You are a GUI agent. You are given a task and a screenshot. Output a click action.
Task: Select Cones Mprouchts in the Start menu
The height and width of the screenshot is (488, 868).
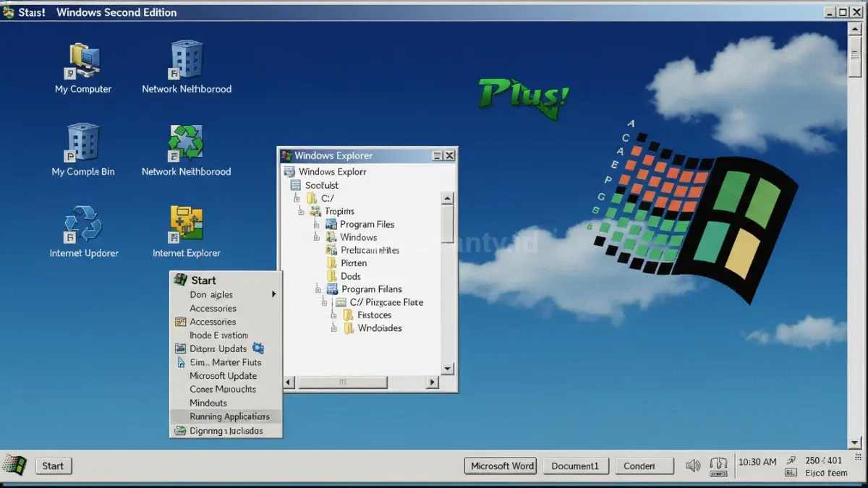pyautogui.click(x=226, y=389)
